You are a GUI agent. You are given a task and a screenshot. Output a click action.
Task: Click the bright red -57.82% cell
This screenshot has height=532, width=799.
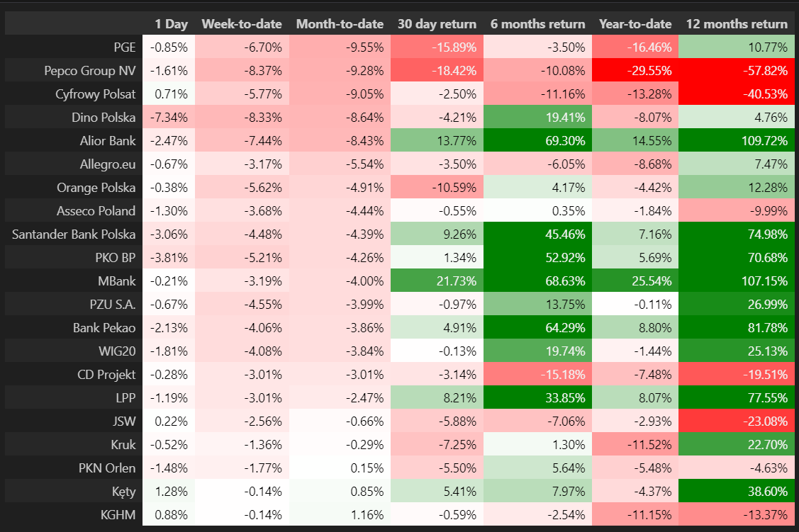tap(737, 71)
